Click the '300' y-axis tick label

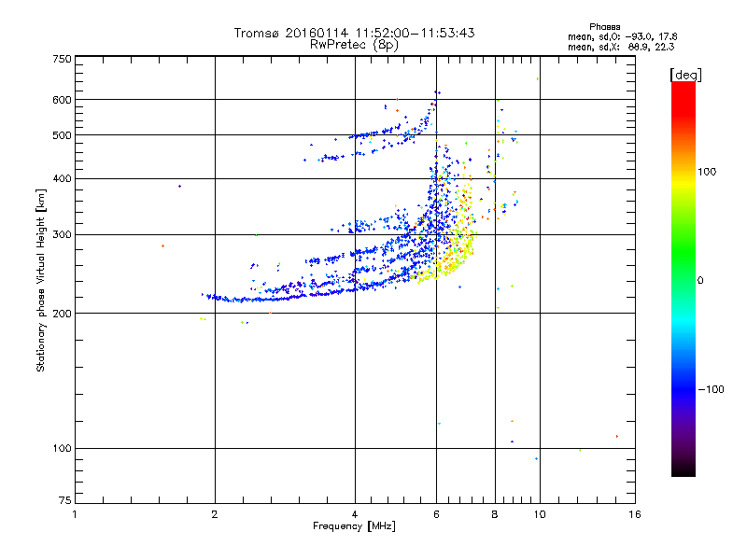click(62, 235)
